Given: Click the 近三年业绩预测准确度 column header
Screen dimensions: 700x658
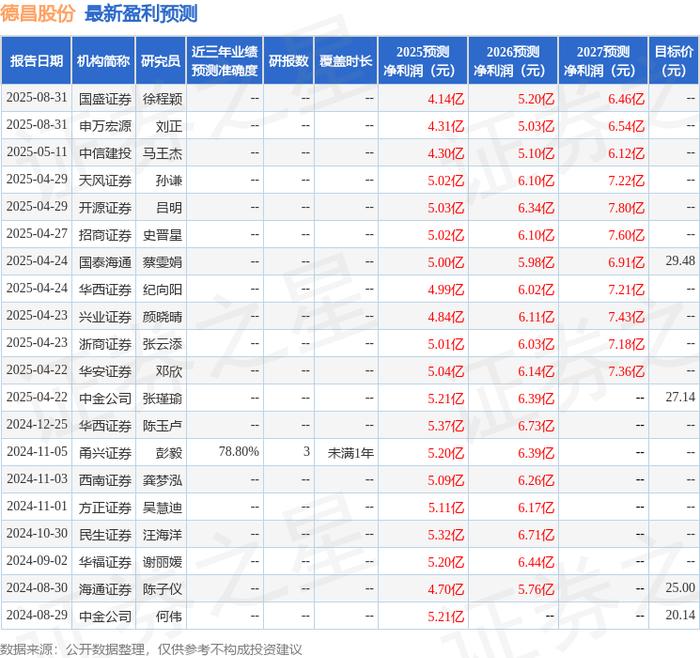Looking at the screenshot, I should (x=225, y=61).
